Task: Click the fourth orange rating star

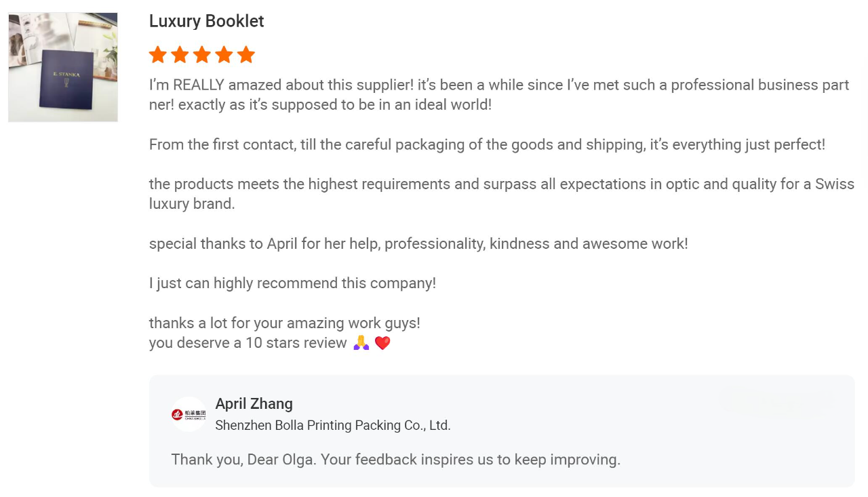Action: [x=224, y=55]
